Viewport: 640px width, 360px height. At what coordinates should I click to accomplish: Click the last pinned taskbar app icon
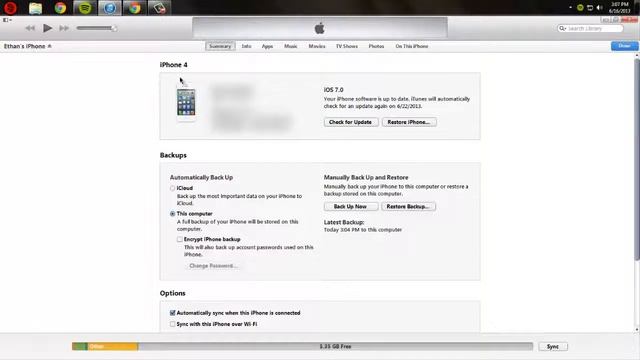pyautogui.click(x=159, y=8)
